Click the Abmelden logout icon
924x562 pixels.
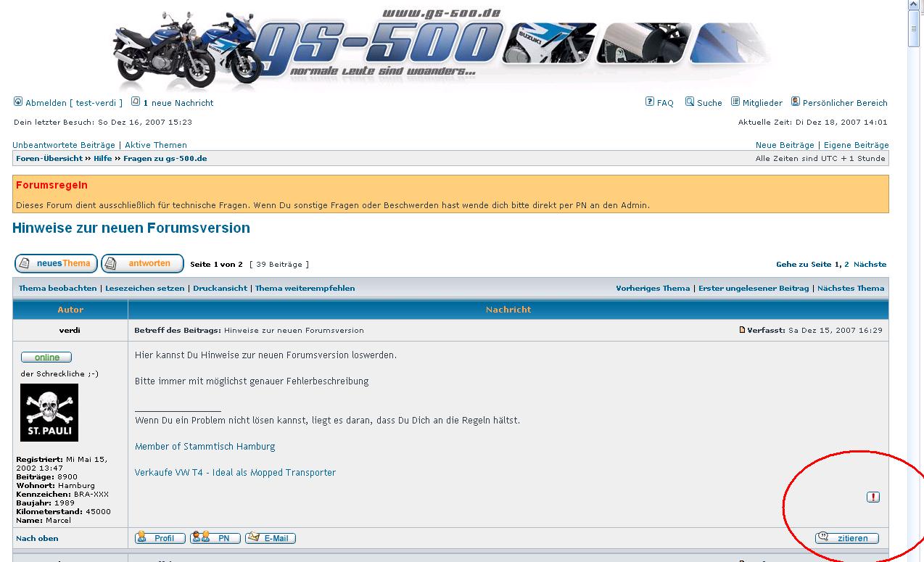tap(18, 102)
